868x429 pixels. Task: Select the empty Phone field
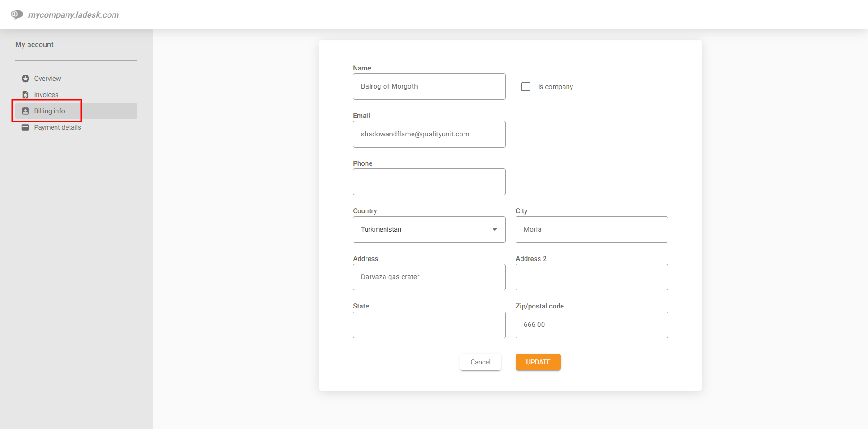pos(429,182)
